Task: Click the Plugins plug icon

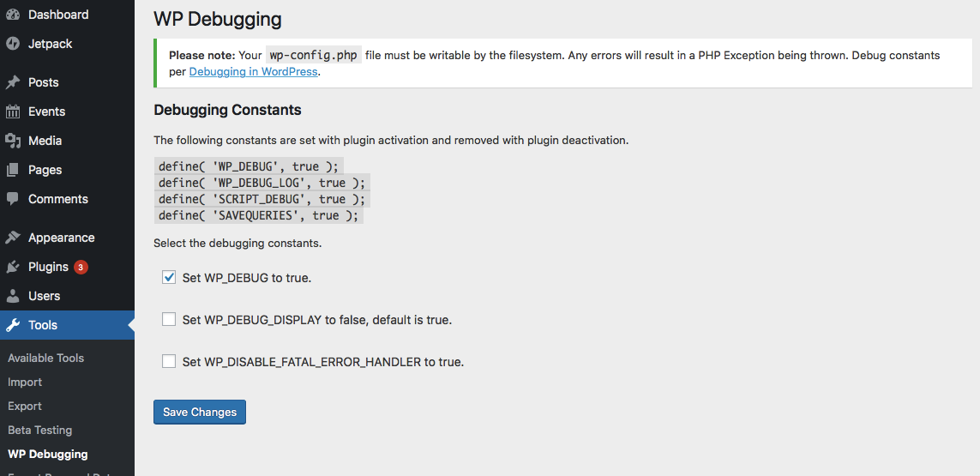Action: [x=13, y=267]
